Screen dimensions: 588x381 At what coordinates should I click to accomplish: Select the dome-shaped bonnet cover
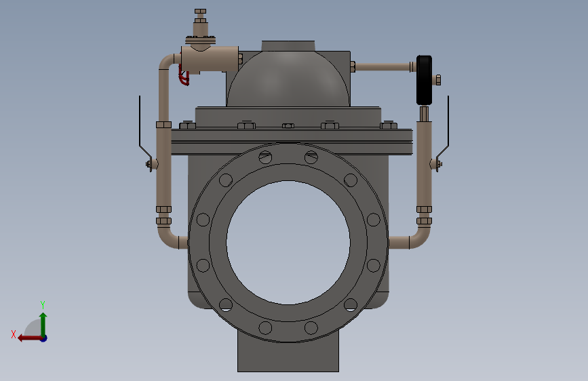(x=288, y=78)
